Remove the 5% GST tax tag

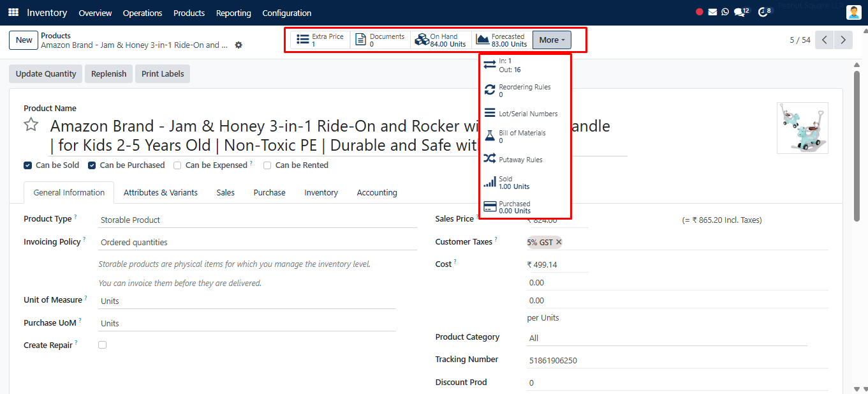(559, 242)
